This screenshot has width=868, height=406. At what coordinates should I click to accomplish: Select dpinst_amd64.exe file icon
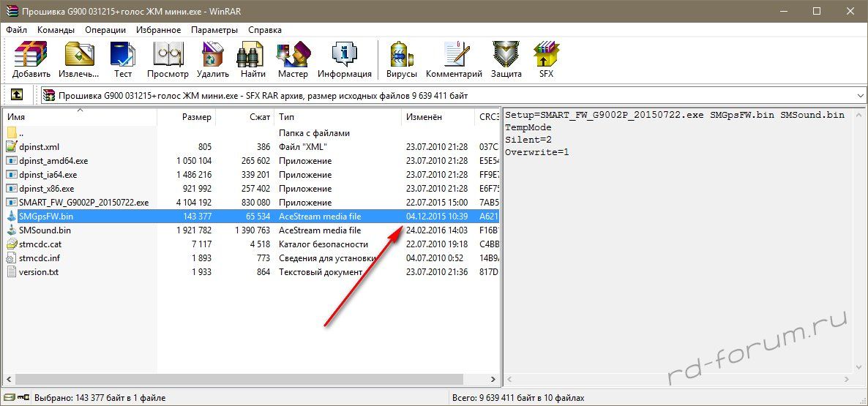pos(12,160)
